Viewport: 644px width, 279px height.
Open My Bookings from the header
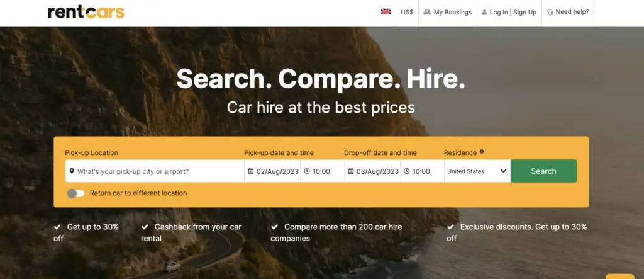tap(448, 13)
